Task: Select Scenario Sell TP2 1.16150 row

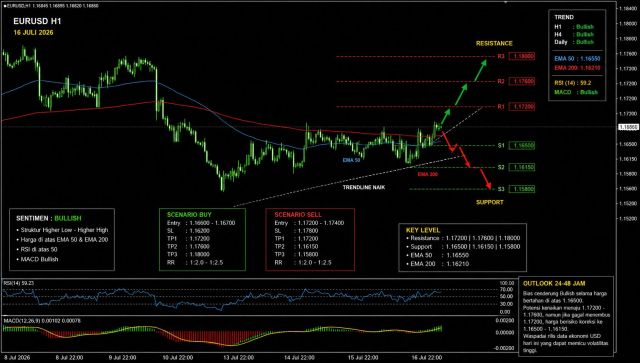Action: pos(296,247)
